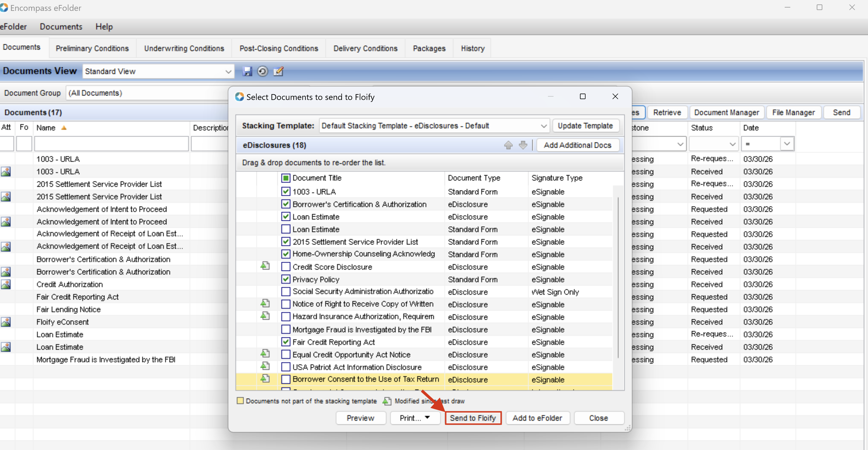Uncheck the 1003 - URLA checkbox
Screen dimensions: 868x450
click(x=286, y=192)
